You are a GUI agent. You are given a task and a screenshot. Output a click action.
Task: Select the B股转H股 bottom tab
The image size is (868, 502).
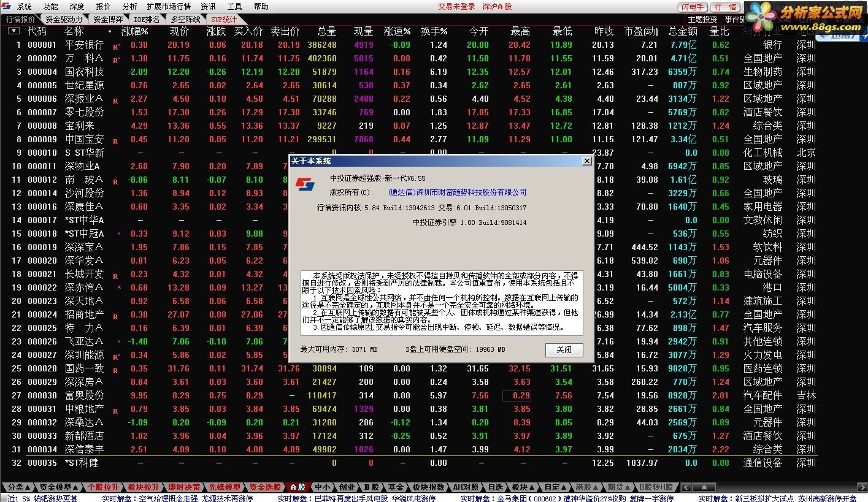656,487
